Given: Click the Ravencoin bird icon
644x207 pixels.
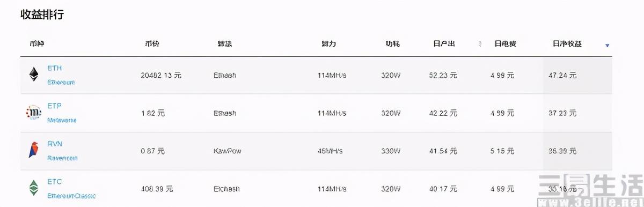Looking at the screenshot, I should 33,150.
